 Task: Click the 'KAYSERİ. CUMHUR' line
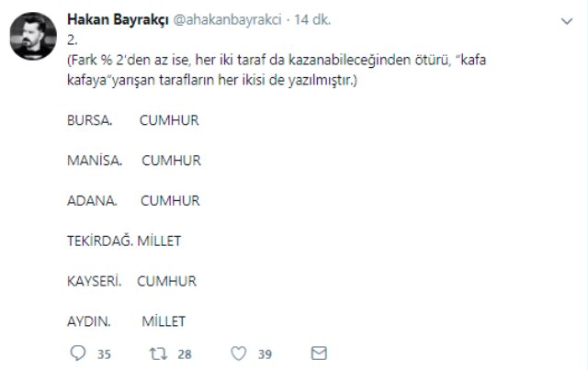click(132, 281)
